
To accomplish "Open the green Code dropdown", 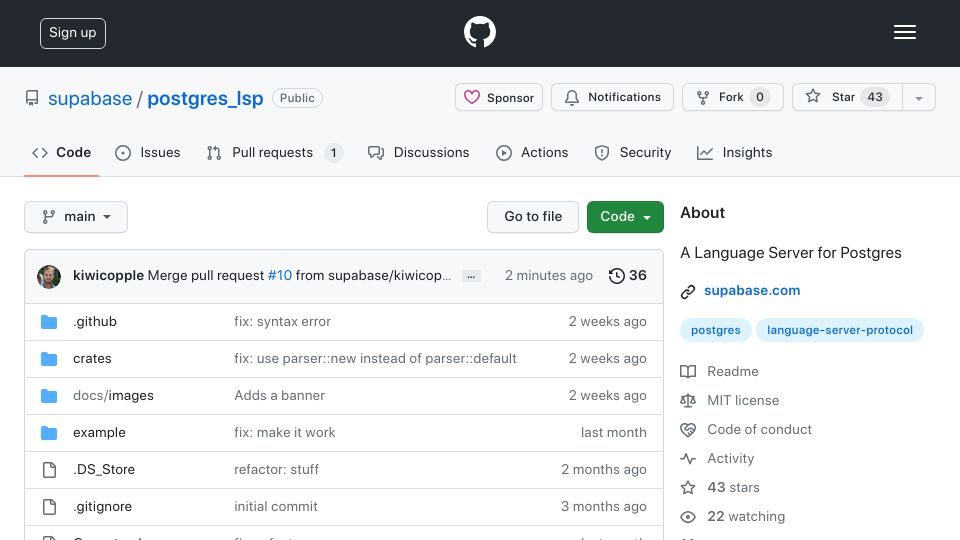I will pyautogui.click(x=625, y=217).
